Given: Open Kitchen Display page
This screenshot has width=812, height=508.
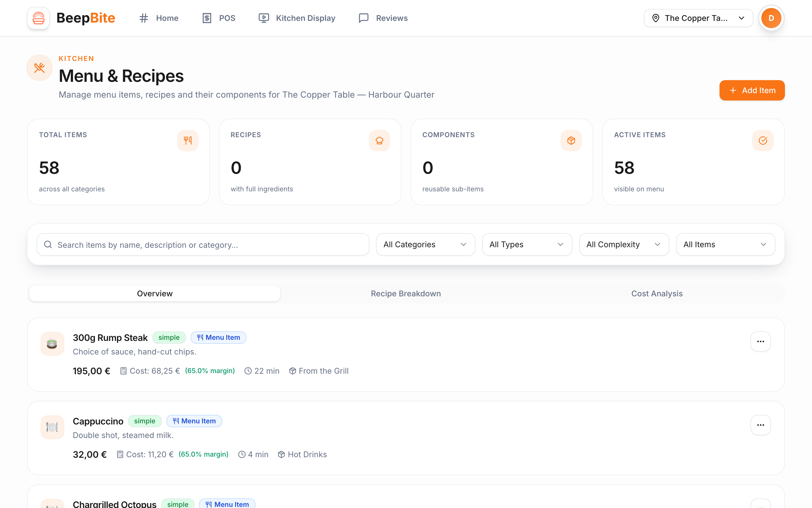Looking at the screenshot, I should (297, 18).
